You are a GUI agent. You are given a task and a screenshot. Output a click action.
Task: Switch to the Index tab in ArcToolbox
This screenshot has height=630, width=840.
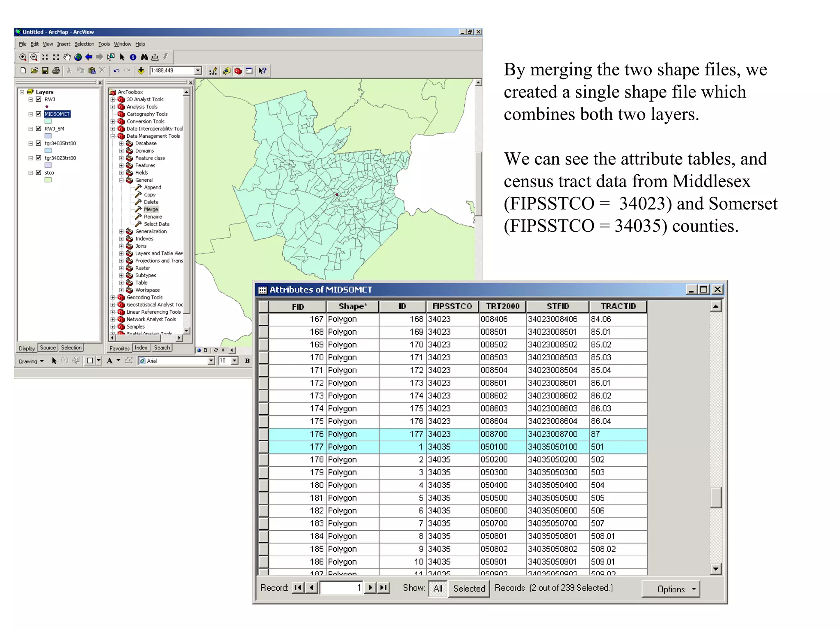(141, 348)
